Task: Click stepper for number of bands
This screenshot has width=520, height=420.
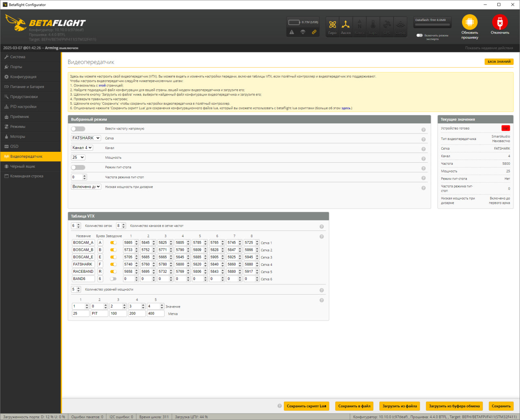Action: [x=79, y=226]
